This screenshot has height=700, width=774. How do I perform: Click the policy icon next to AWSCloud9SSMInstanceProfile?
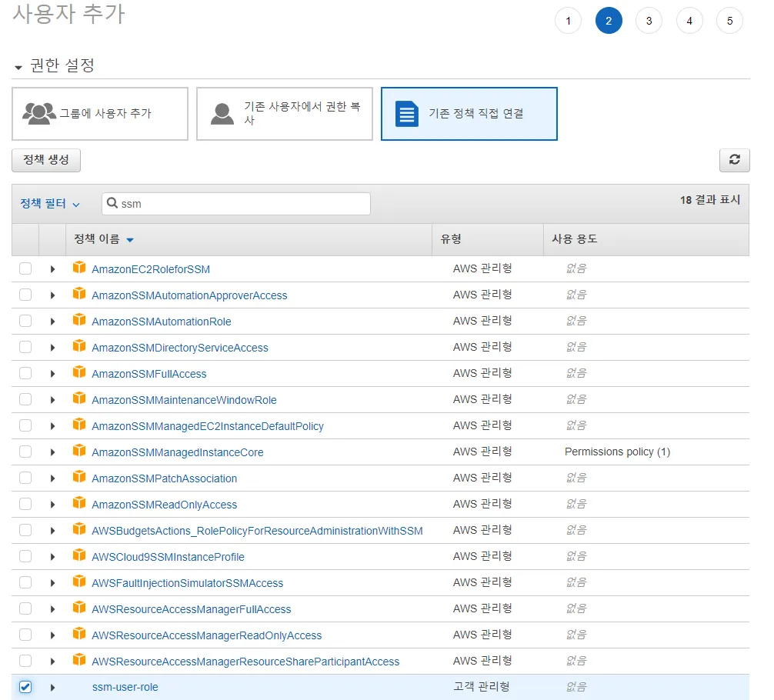pyautogui.click(x=78, y=556)
